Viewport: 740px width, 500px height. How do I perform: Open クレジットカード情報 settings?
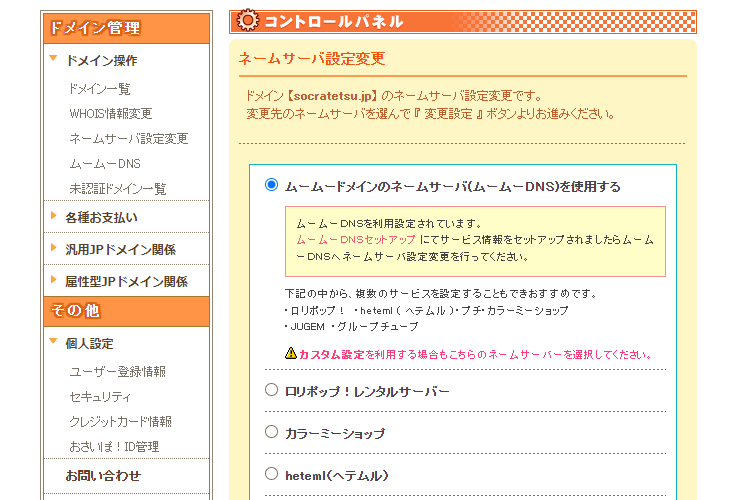click(120, 421)
